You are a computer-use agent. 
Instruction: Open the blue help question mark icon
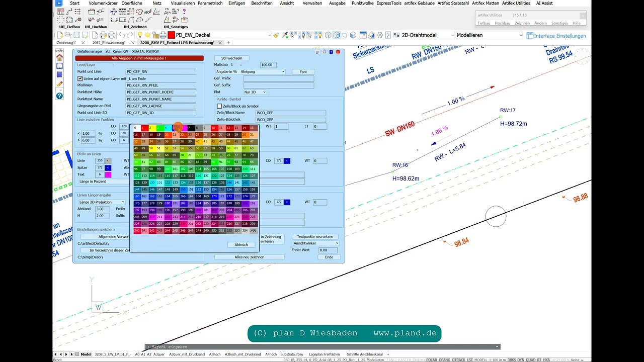(59, 96)
